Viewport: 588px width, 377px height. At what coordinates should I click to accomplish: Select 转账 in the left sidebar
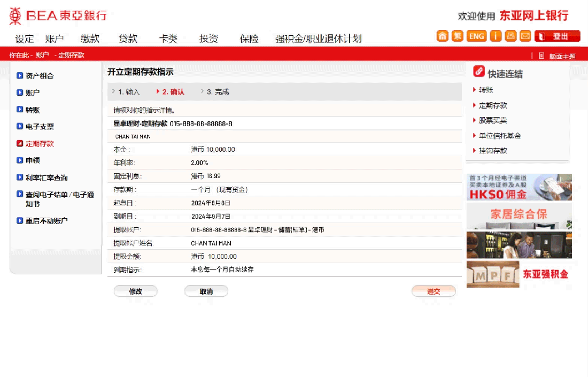tap(33, 110)
